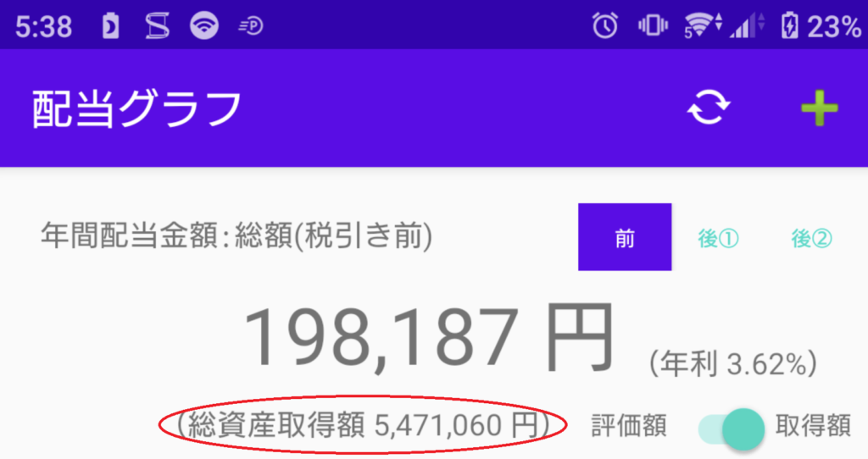
Task: Tap the 取得額 label
Action: click(813, 426)
